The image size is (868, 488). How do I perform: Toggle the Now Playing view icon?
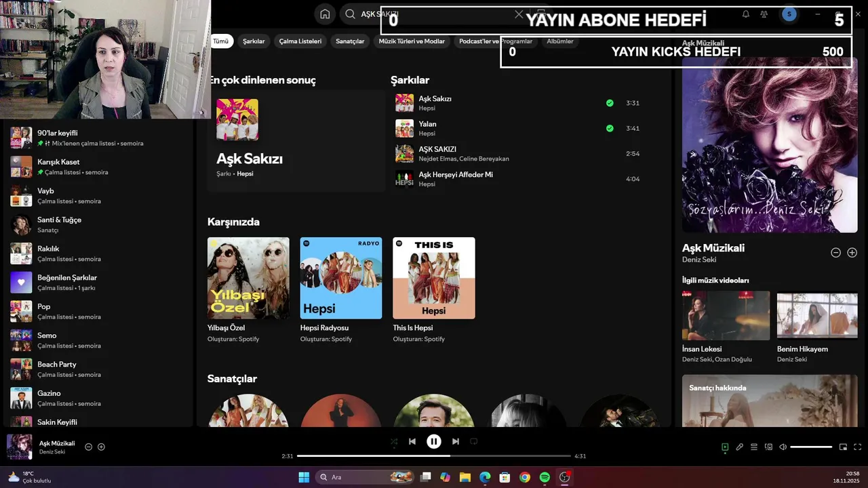click(725, 447)
